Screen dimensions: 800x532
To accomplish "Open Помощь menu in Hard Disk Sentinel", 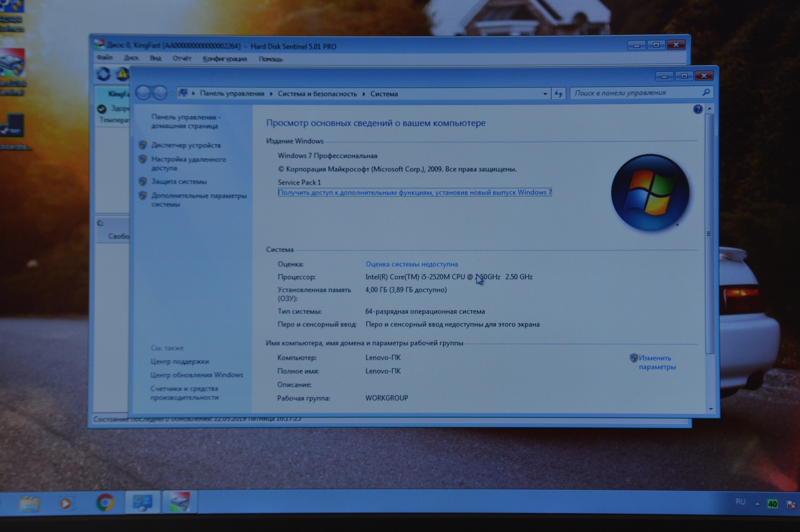I will 270,59.
